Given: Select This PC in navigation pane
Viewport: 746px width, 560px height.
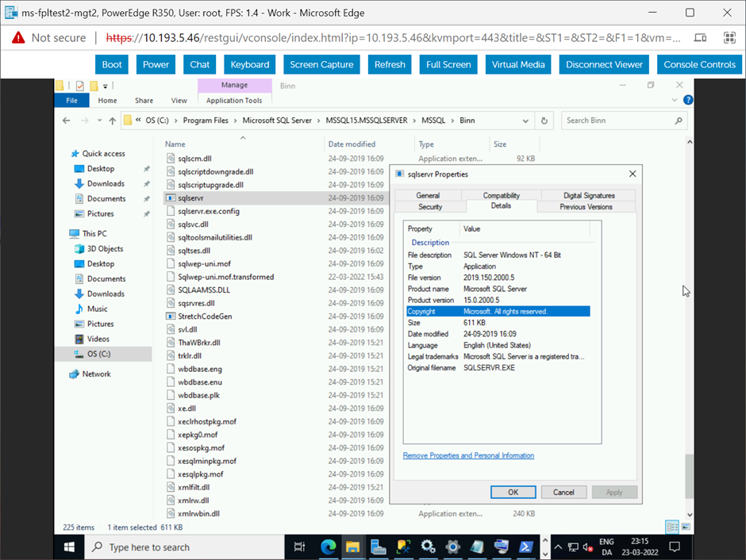Looking at the screenshot, I should click(x=94, y=233).
